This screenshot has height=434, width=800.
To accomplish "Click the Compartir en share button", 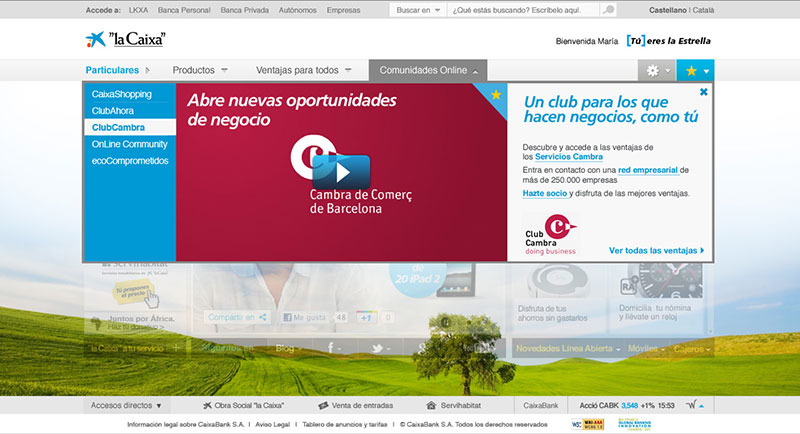I will [237, 317].
